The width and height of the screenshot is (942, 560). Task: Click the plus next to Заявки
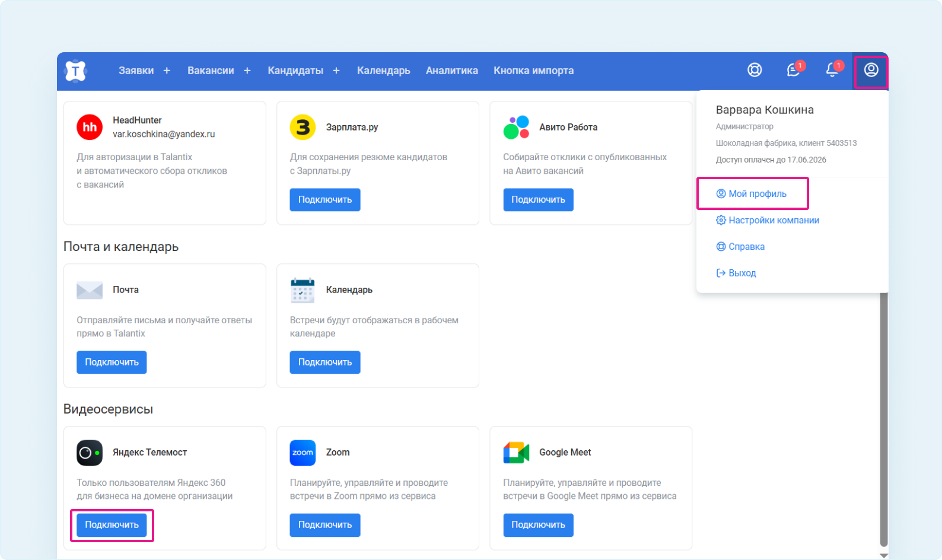coord(167,71)
